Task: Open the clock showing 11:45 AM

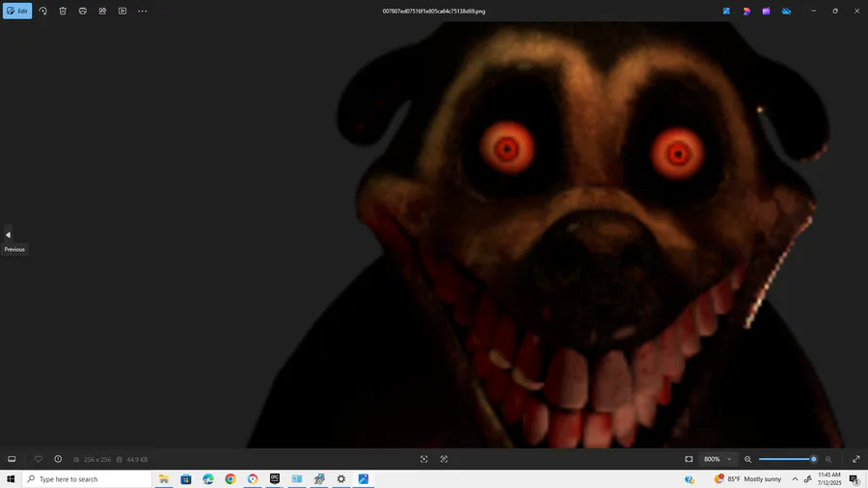Action: tap(829, 479)
